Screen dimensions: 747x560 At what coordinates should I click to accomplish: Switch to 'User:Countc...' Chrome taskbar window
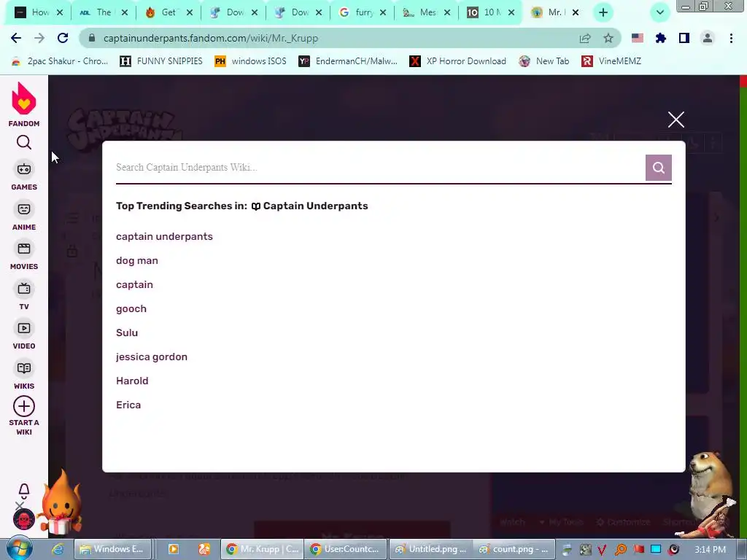point(345,549)
